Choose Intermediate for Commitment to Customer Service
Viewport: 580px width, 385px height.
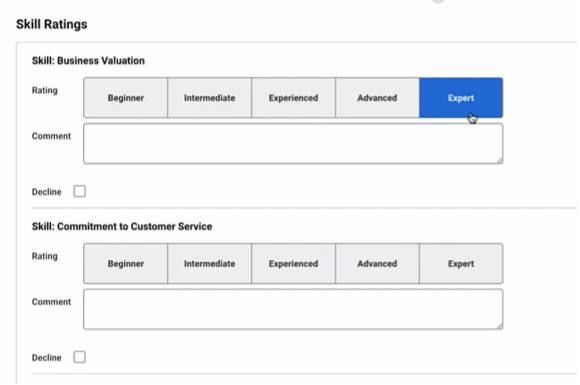click(x=210, y=264)
